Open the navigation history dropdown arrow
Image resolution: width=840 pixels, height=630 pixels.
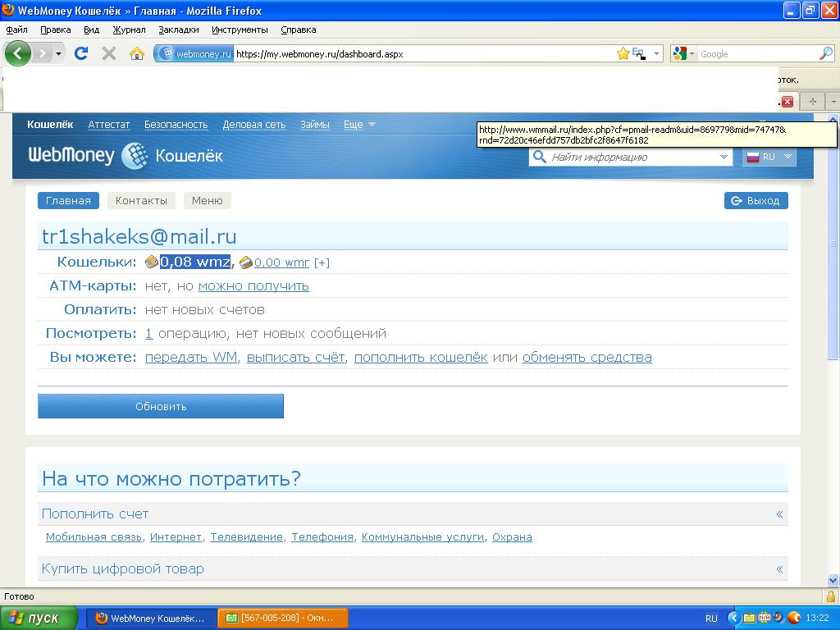[x=58, y=53]
